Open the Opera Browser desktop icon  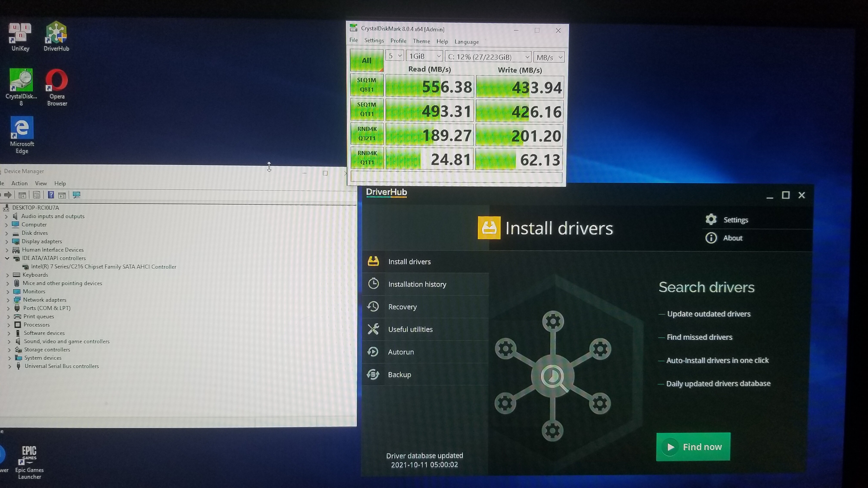(x=57, y=88)
